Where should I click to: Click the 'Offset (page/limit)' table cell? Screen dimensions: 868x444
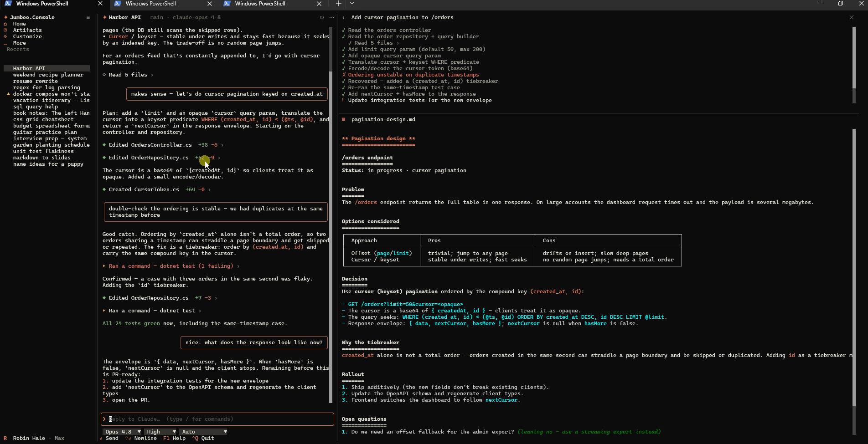[x=381, y=253]
